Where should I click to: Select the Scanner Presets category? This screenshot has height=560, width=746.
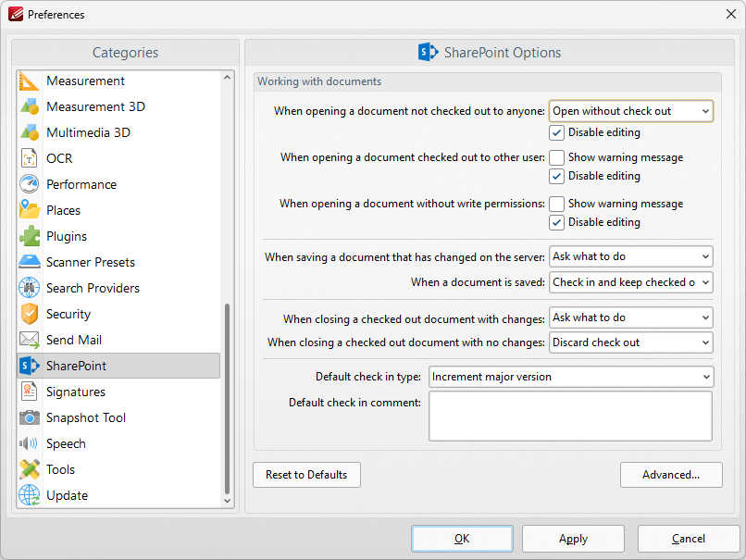119,262
